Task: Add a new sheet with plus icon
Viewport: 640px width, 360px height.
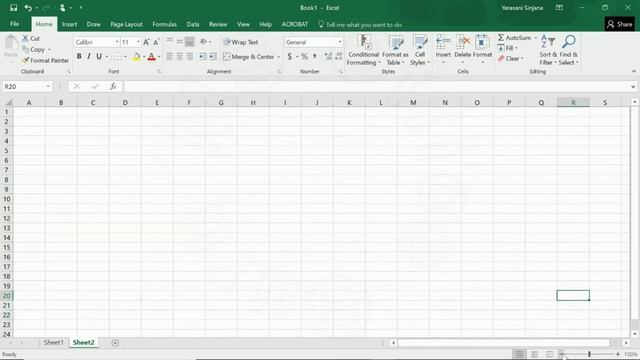Action: click(115, 343)
